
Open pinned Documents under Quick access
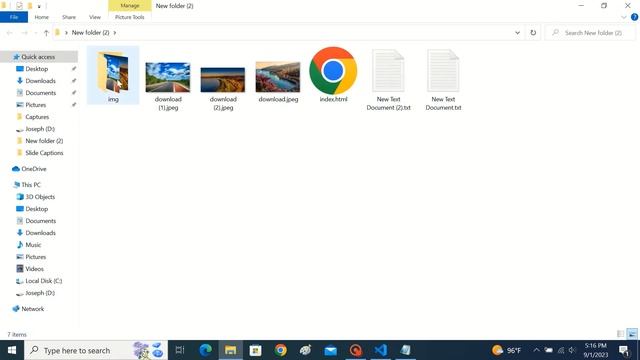click(40, 93)
